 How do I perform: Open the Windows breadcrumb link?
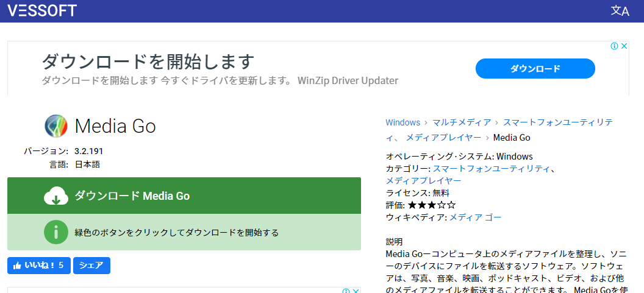(403, 122)
